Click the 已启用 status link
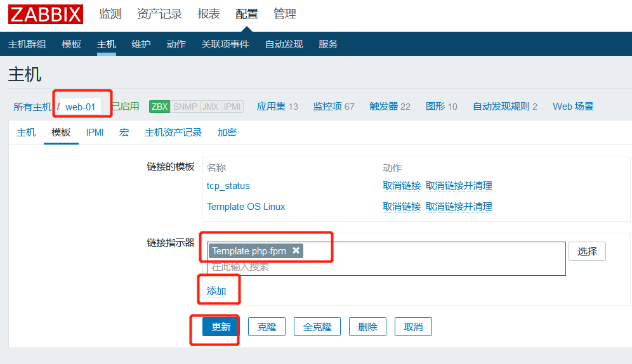 [x=126, y=107]
